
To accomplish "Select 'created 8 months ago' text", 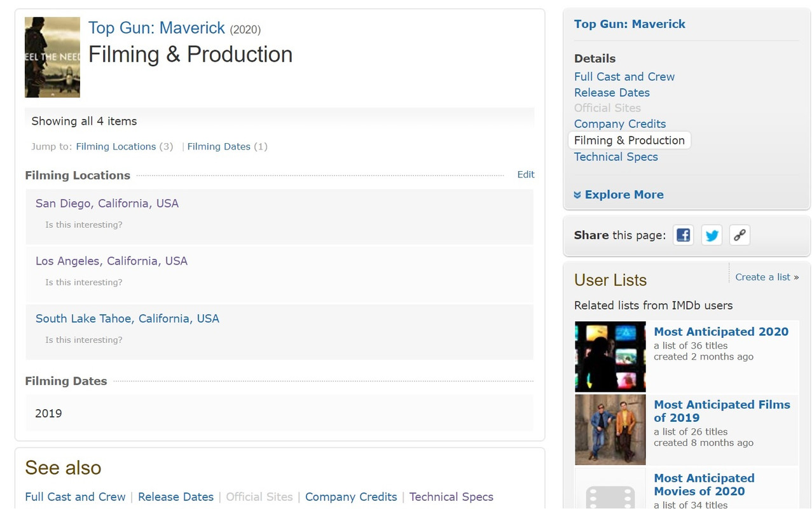I will 703,443.
